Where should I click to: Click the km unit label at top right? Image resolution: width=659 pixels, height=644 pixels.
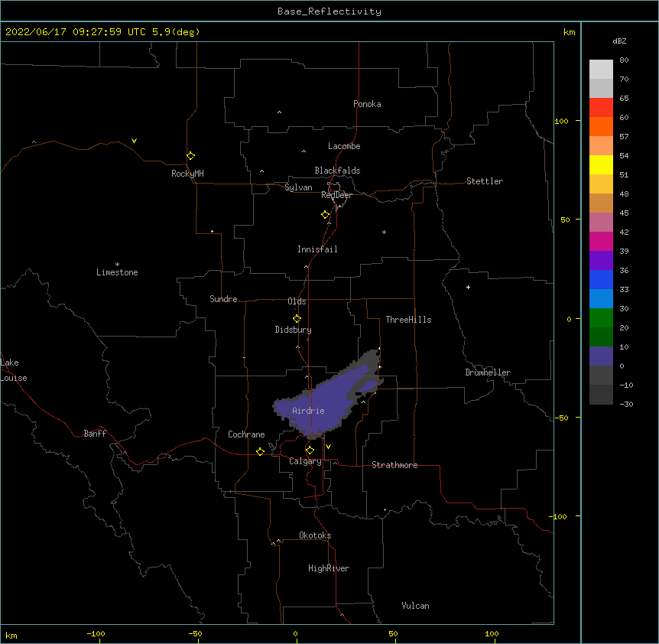coord(569,32)
